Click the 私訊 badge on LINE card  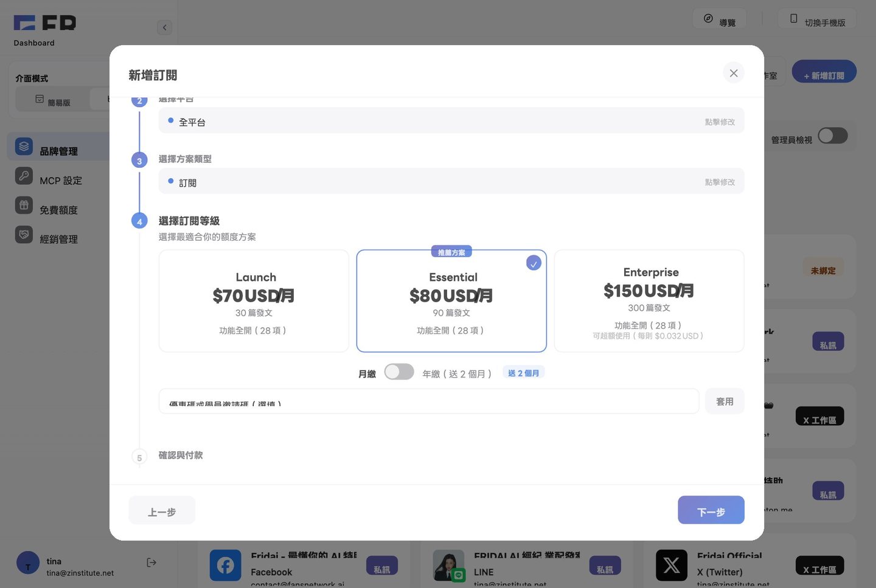pos(605,566)
